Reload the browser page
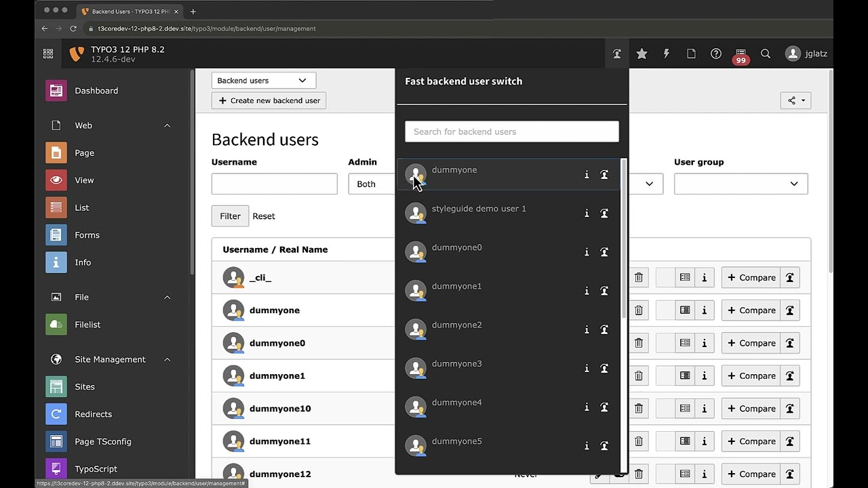The width and height of the screenshot is (868, 488). 73,28
